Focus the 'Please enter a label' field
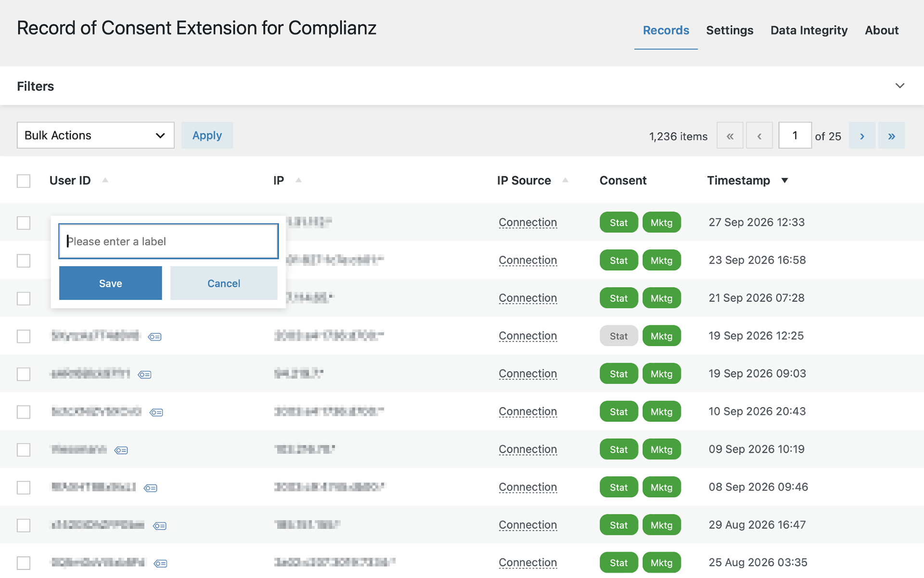Image resolution: width=924 pixels, height=578 pixels. point(168,241)
